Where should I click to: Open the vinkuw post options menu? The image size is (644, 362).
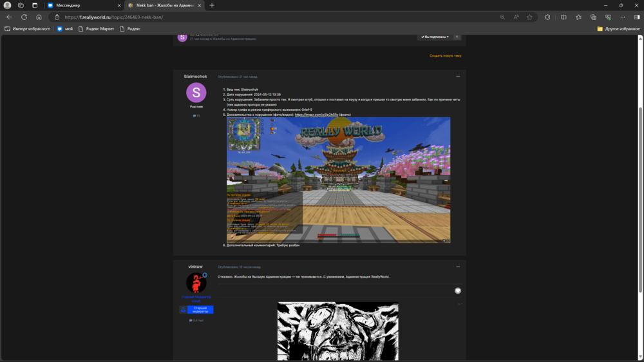pyautogui.click(x=458, y=267)
